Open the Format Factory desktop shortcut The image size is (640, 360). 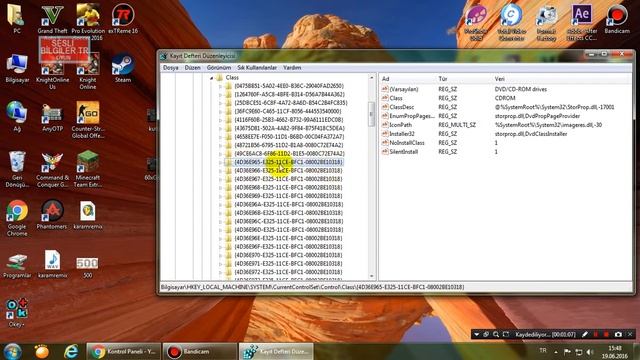click(x=546, y=22)
